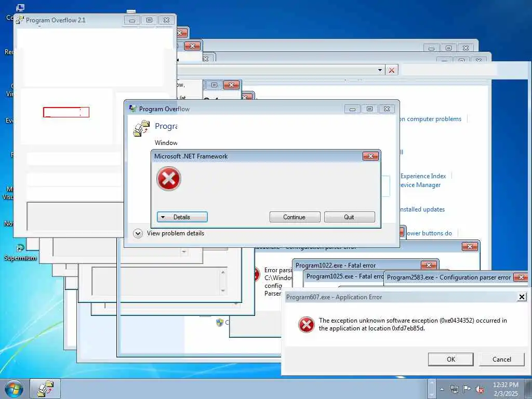532x399 pixels.
Task: Maximize the Program Overflow 2.1 window
Action: click(149, 20)
